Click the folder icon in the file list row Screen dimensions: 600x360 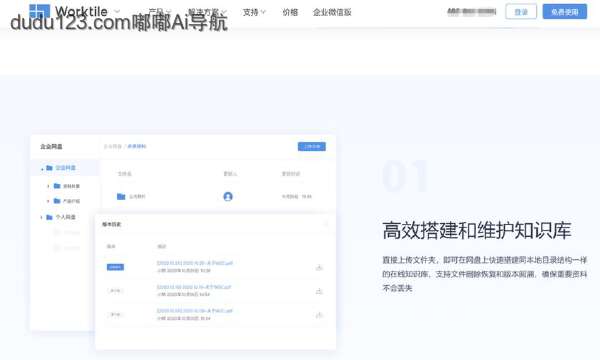pyautogui.click(x=121, y=197)
